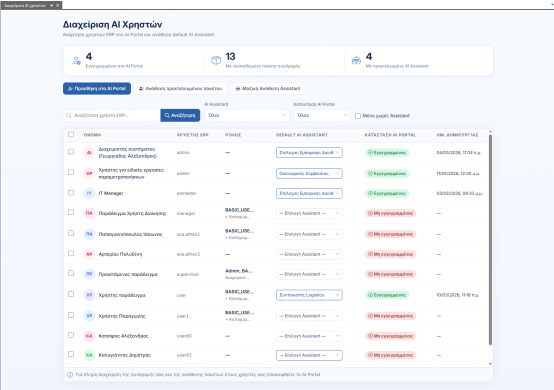The width and height of the screenshot is (554, 390).
Task: Open the assistant dropdown in the esdev row
Action: (x=309, y=173)
